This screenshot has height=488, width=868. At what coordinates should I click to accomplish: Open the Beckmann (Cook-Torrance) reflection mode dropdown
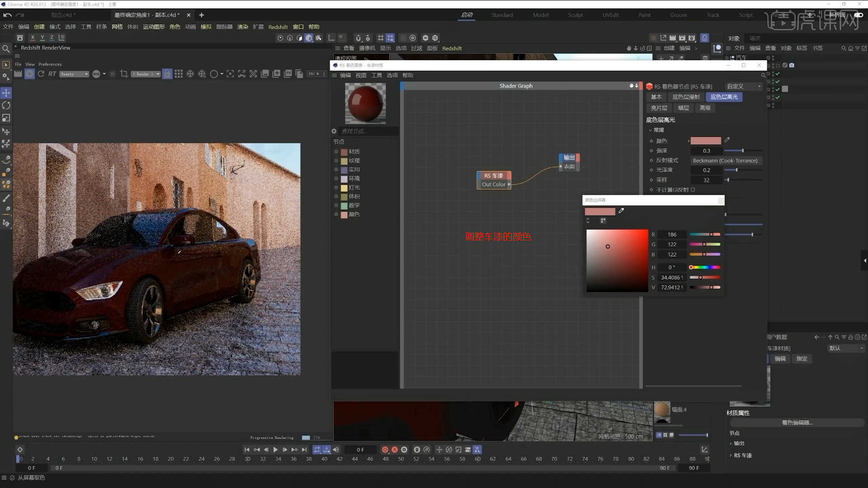[726, 160]
